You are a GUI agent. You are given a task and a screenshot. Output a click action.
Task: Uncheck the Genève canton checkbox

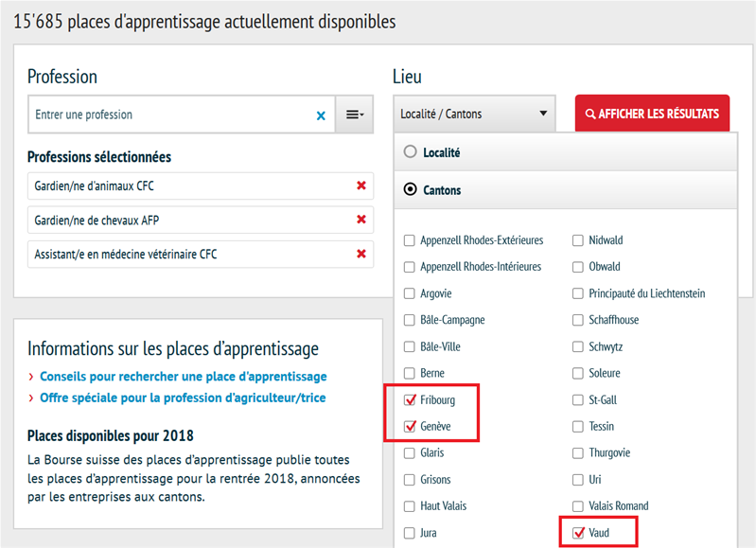[410, 427]
